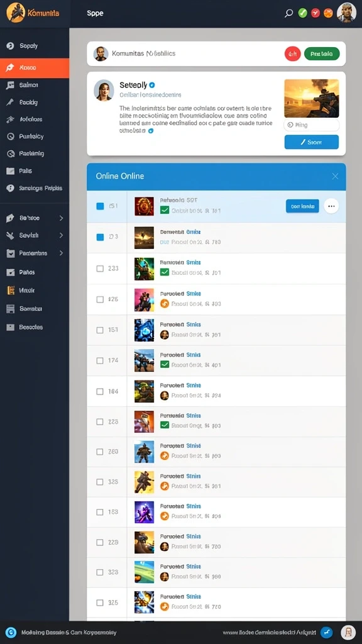Expand the Be'ntoe sidebar chevron
The width and height of the screenshot is (362, 644).
coord(61,218)
